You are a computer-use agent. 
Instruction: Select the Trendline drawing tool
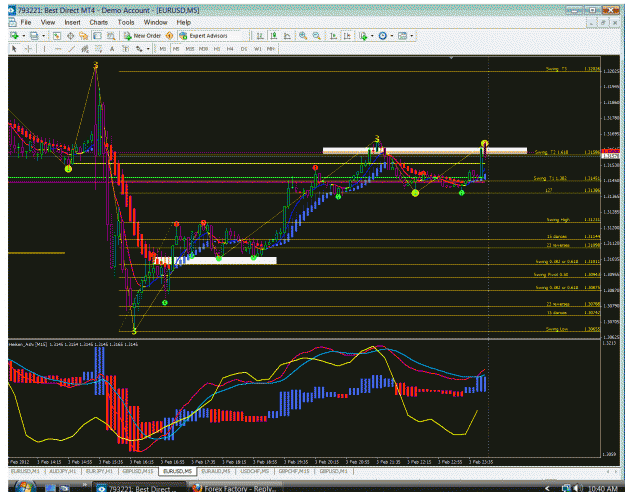(x=71, y=49)
